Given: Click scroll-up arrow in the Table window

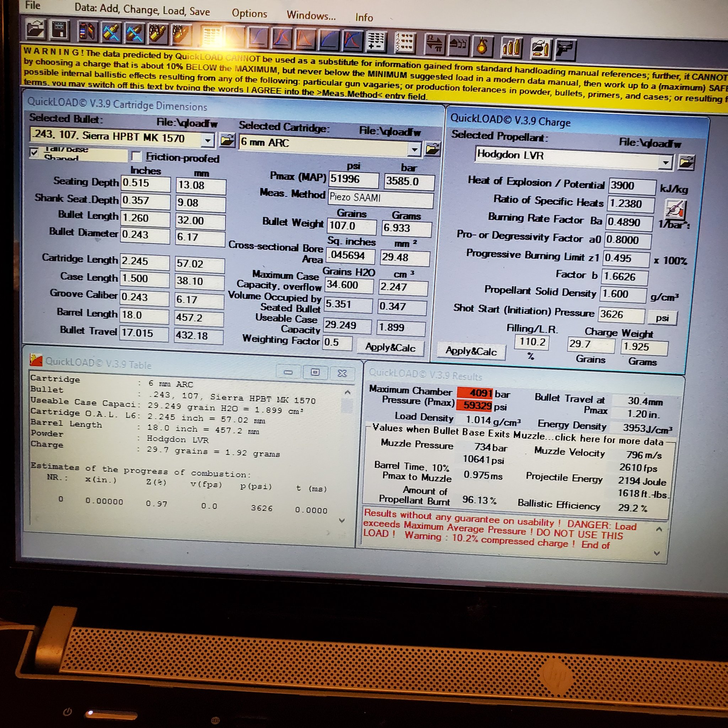Looking at the screenshot, I should tap(347, 392).
